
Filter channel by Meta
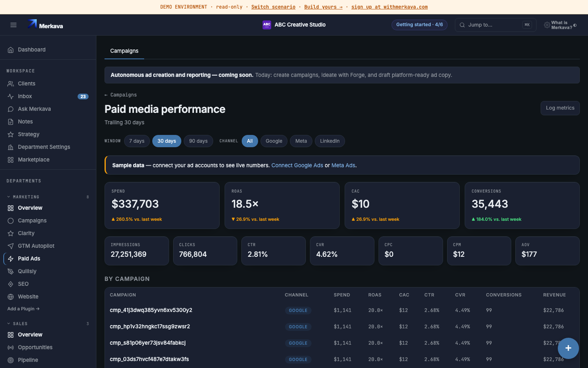pos(301,141)
